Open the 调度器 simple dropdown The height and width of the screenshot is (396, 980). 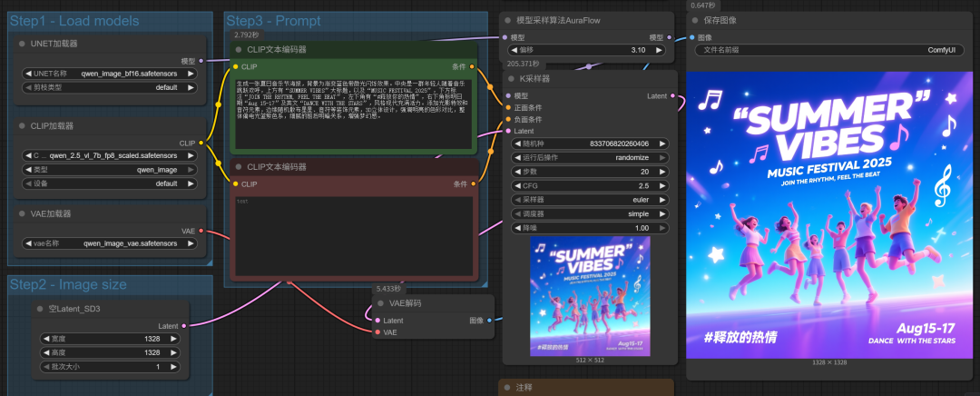pos(590,214)
